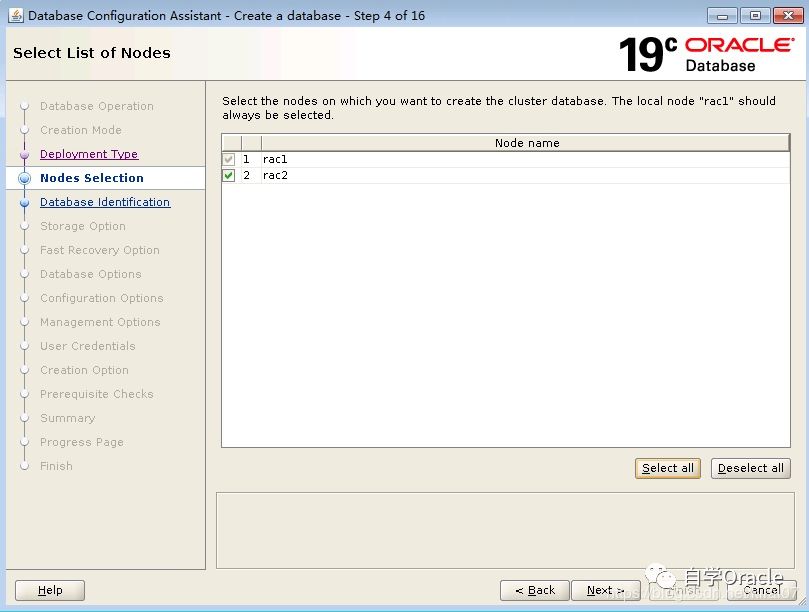
Task: Click the Oracle 19c Database logo
Action: [705, 54]
